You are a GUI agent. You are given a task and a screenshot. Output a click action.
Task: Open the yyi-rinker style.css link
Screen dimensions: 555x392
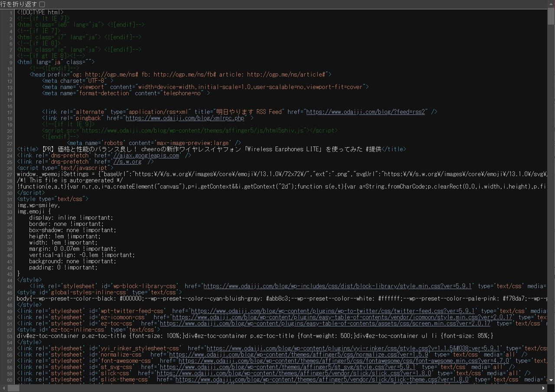[x=354, y=348]
